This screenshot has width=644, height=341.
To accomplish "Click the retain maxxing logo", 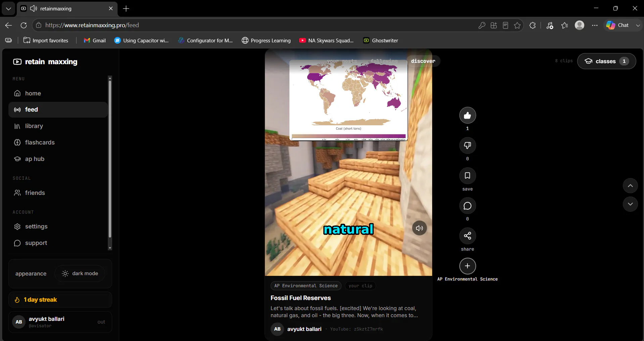I will click(45, 62).
